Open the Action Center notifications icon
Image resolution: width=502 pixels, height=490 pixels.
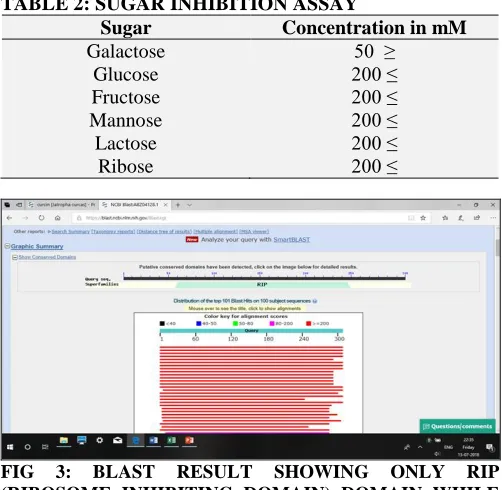490,447
